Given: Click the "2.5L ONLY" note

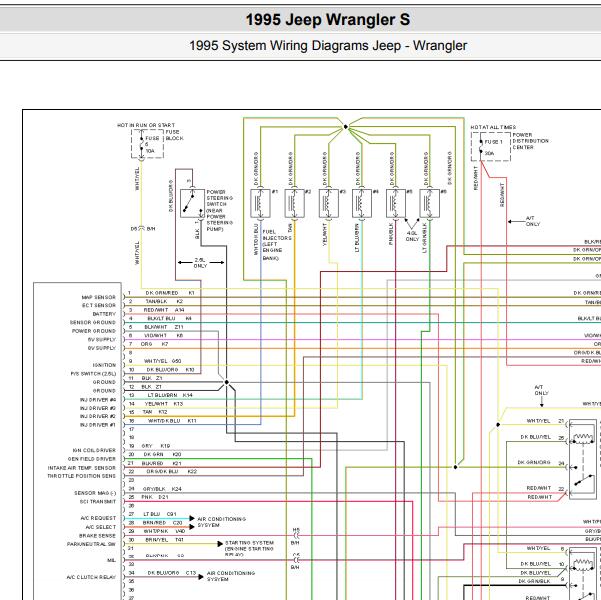Looking at the screenshot, I should coord(200,263).
